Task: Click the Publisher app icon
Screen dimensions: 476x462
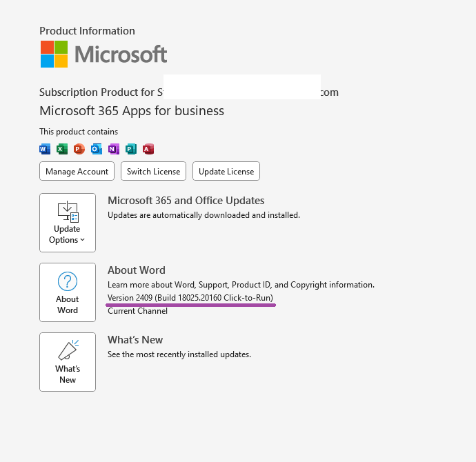Action: point(131,149)
